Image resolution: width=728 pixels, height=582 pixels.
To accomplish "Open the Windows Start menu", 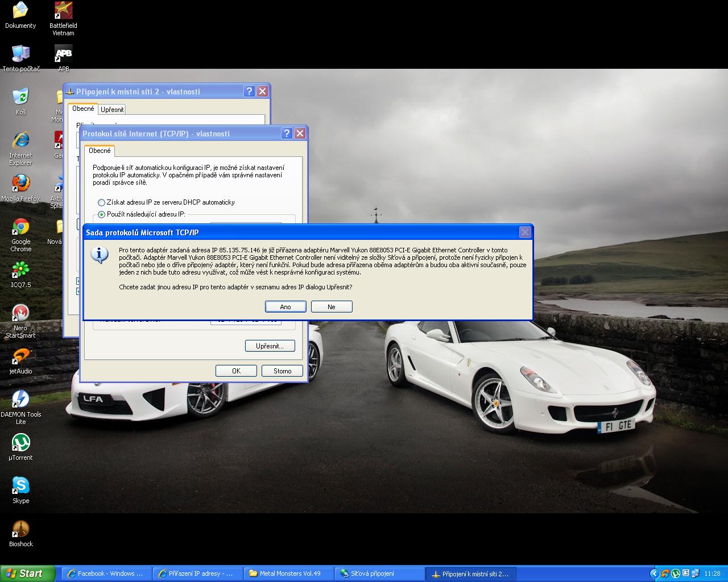I will pyautogui.click(x=28, y=573).
